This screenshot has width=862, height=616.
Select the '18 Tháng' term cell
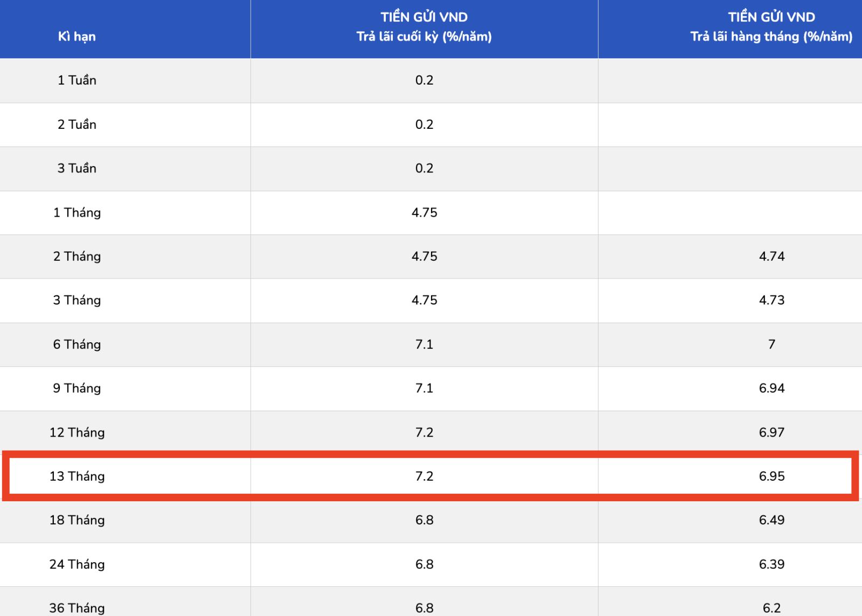(77, 520)
